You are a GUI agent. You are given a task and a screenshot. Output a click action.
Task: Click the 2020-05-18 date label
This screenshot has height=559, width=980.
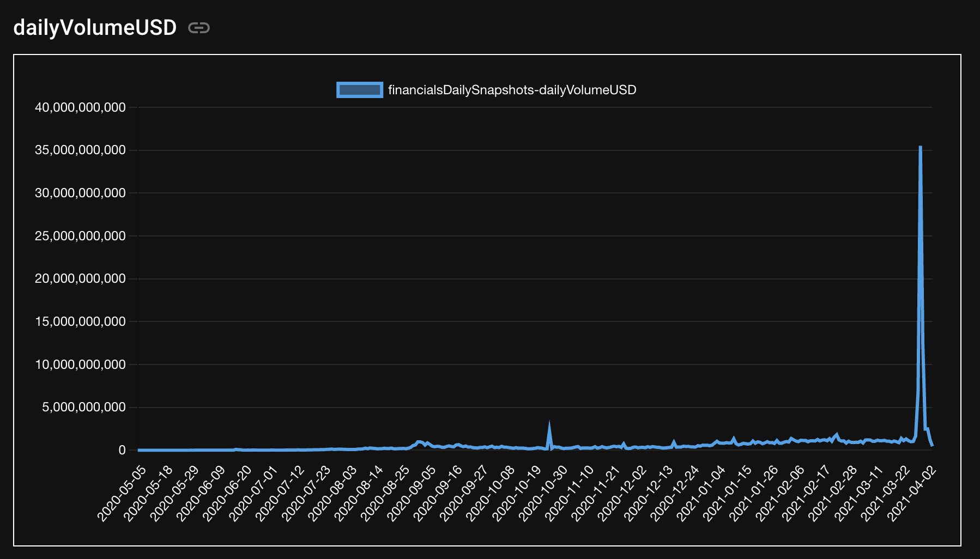[148, 493]
